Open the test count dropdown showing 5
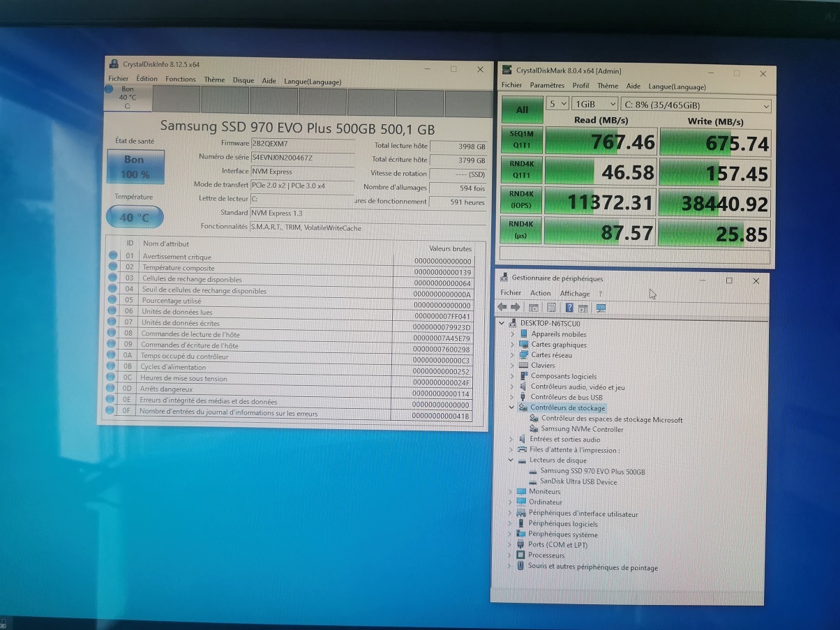The height and width of the screenshot is (630, 840). pyautogui.click(x=557, y=104)
